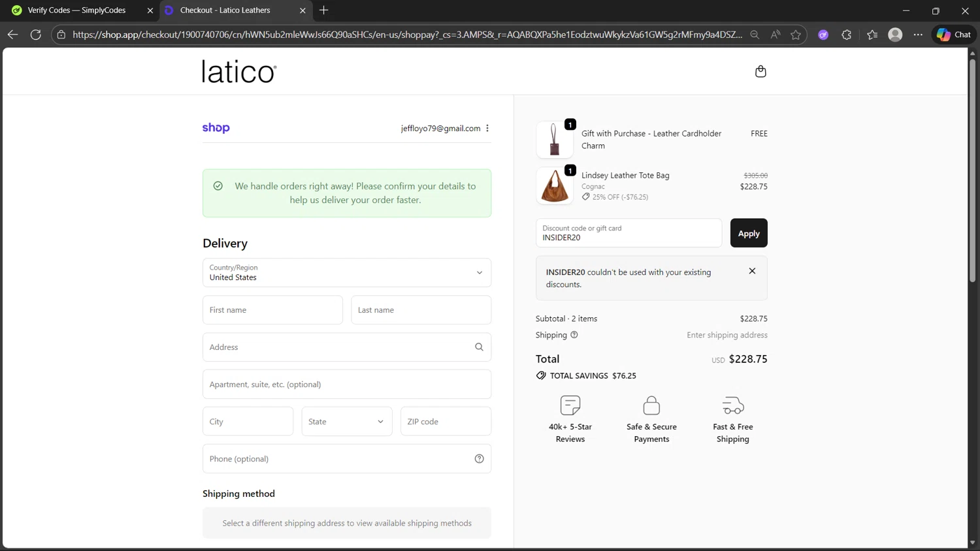Click the Total $228.75 amount
980x551 pixels.
[748, 359]
